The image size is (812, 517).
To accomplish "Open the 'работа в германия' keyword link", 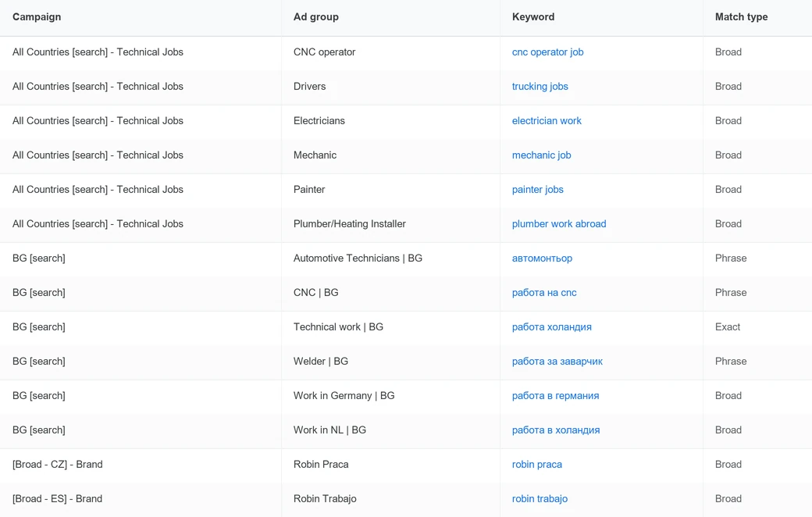I will pos(555,395).
